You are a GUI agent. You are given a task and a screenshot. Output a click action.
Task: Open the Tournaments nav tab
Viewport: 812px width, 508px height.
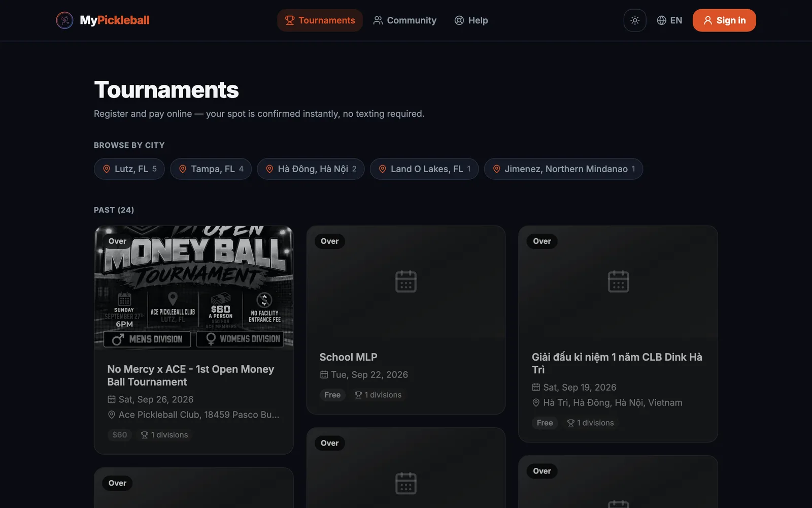point(320,20)
